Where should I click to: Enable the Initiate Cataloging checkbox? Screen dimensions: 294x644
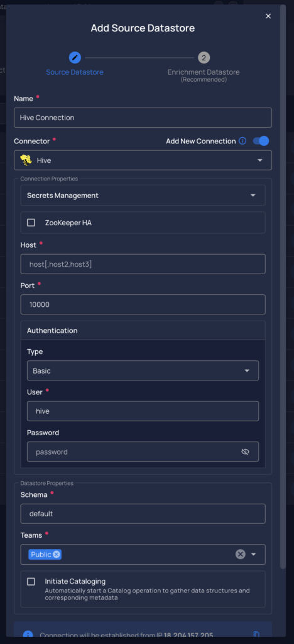coord(31,582)
